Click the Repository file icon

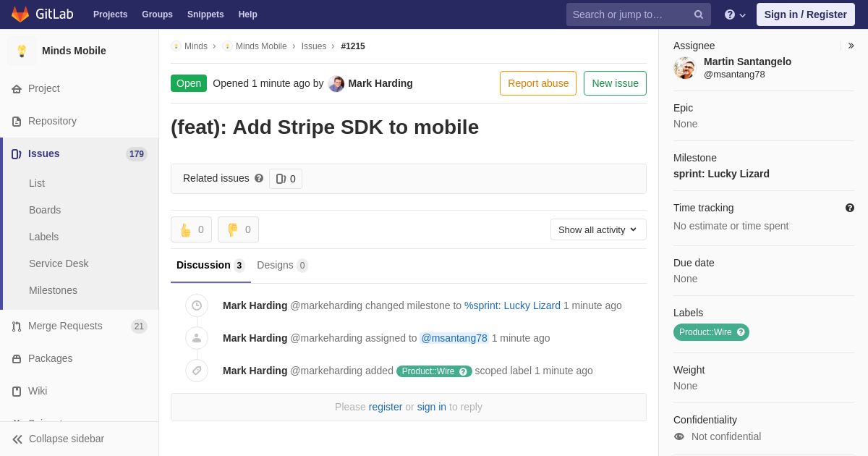(x=17, y=122)
